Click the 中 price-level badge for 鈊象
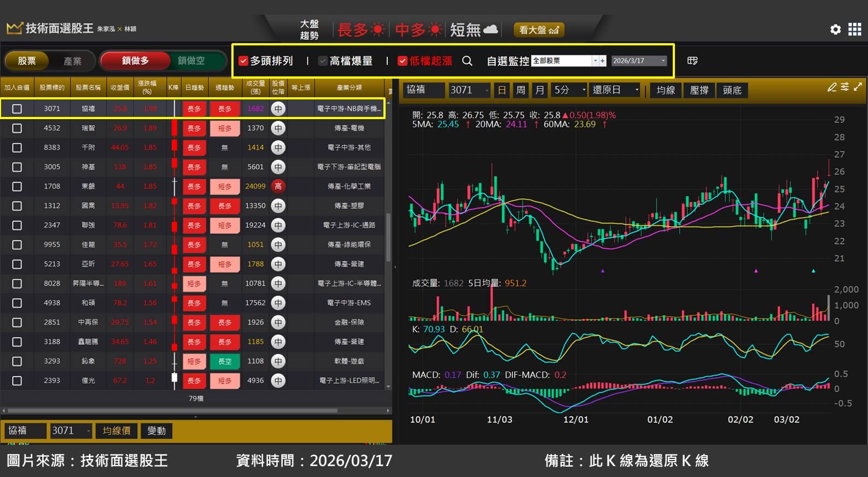The width and height of the screenshot is (868, 477). pos(278,361)
